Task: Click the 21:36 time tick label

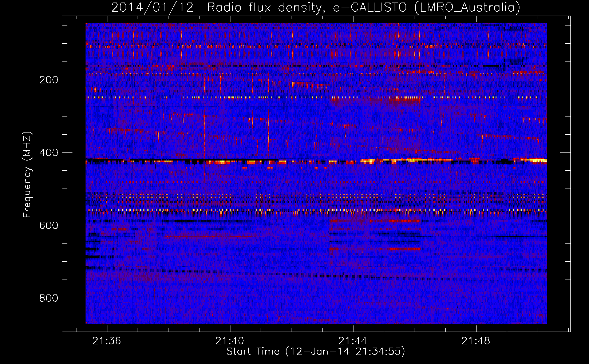Action: coord(107,341)
